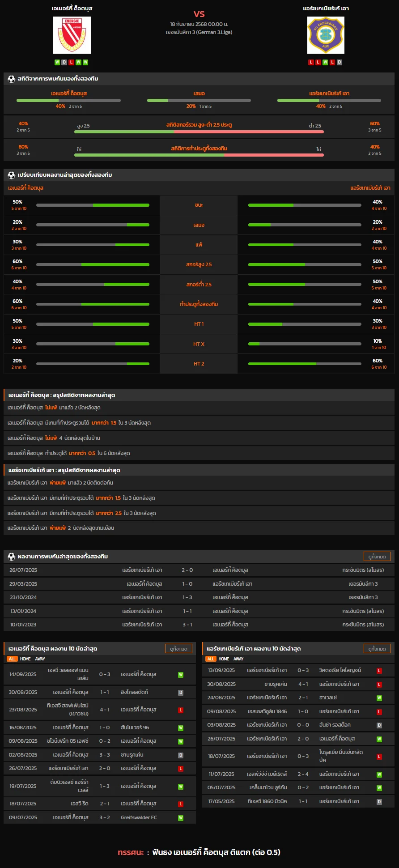This screenshot has width=399, height=868.
Task: Click the HT 1 comparison label
Action: tap(199, 324)
